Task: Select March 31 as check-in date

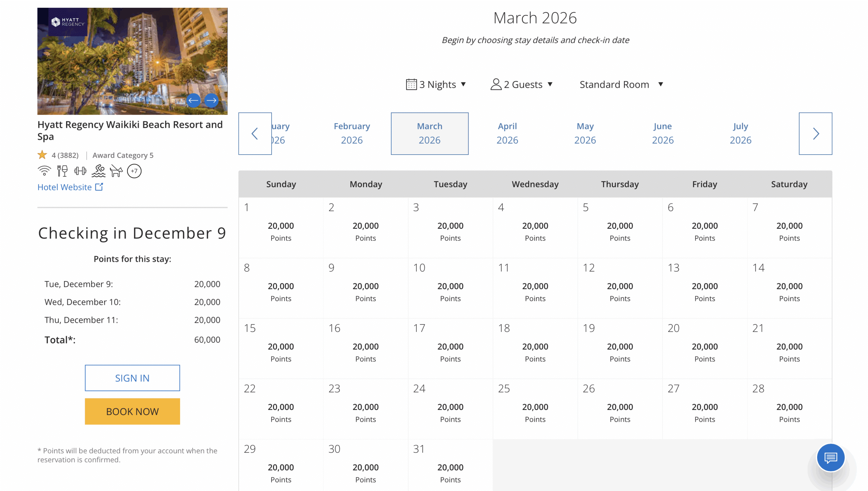Action: (450, 465)
